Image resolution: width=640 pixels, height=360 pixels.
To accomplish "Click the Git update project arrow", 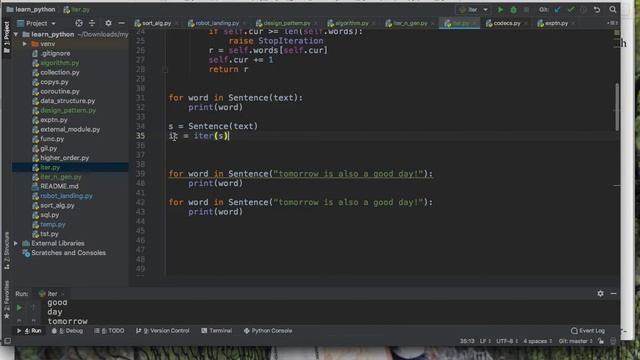I will click(x=558, y=9).
